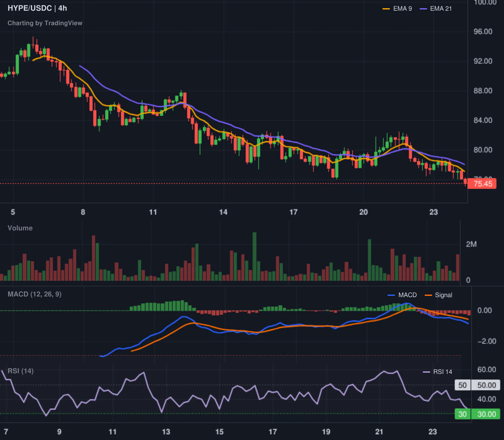The image size is (504, 440).
Task: Click the 88.00 price axis label
Action: pos(483,91)
